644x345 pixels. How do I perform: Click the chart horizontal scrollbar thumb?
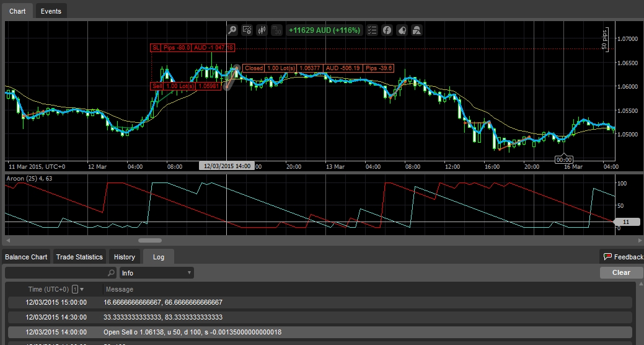150,241
